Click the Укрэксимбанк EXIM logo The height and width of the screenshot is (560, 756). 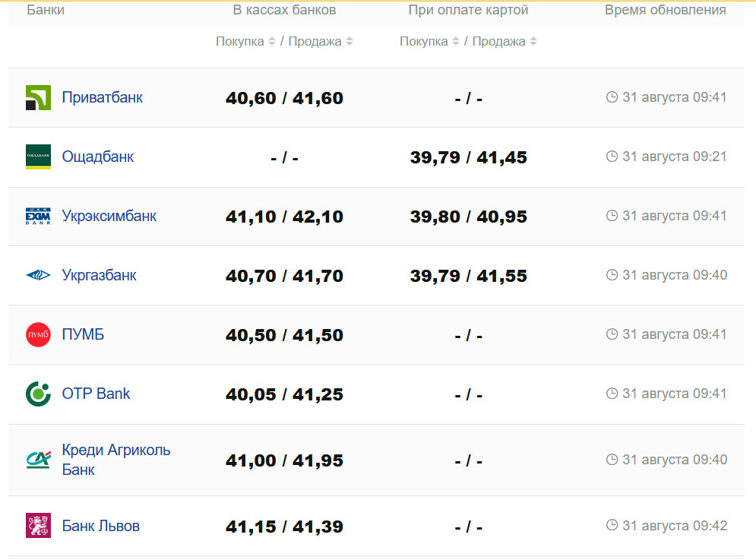(x=38, y=217)
